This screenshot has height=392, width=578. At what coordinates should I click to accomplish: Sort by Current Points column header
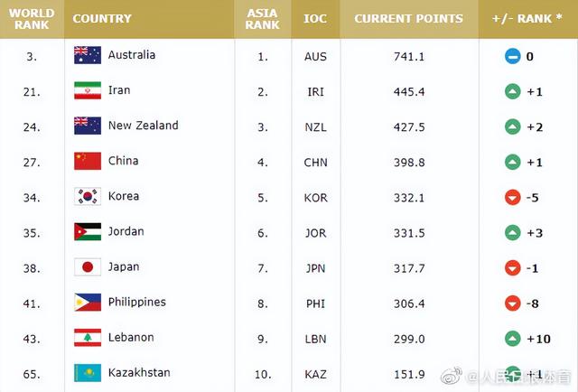point(408,19)
